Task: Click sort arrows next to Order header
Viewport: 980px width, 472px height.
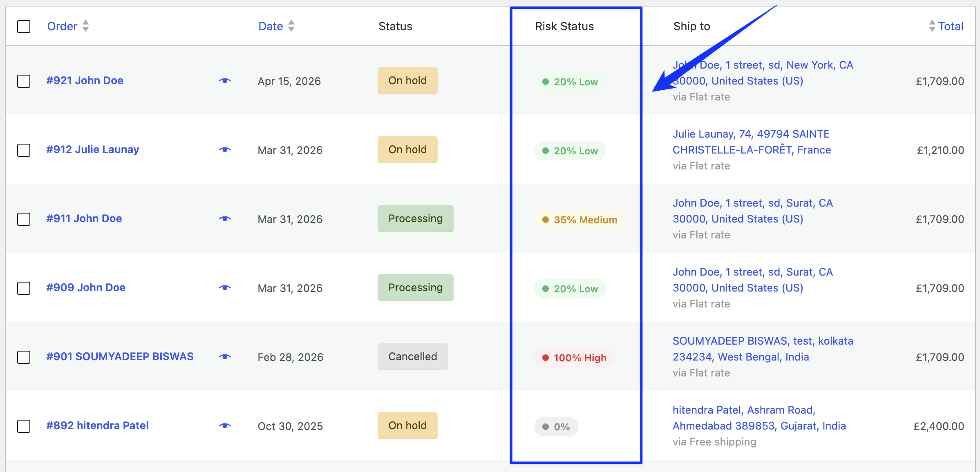Action: 85,26
